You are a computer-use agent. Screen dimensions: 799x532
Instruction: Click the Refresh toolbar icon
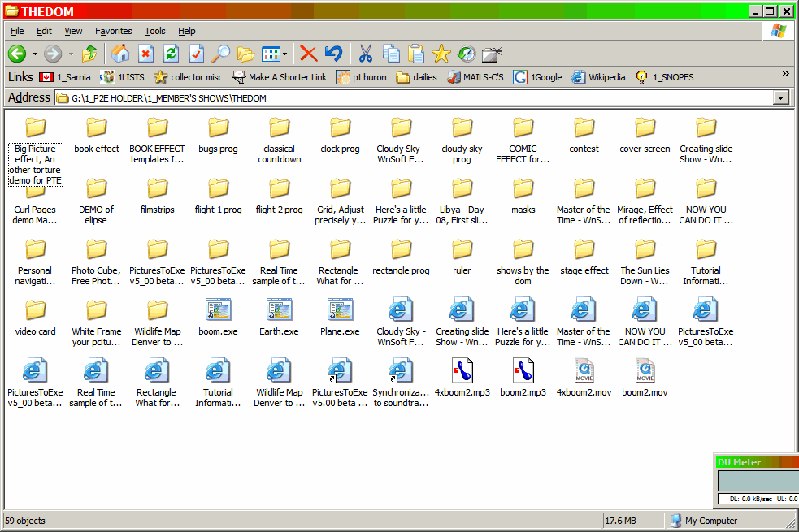(x=171, y=54)
